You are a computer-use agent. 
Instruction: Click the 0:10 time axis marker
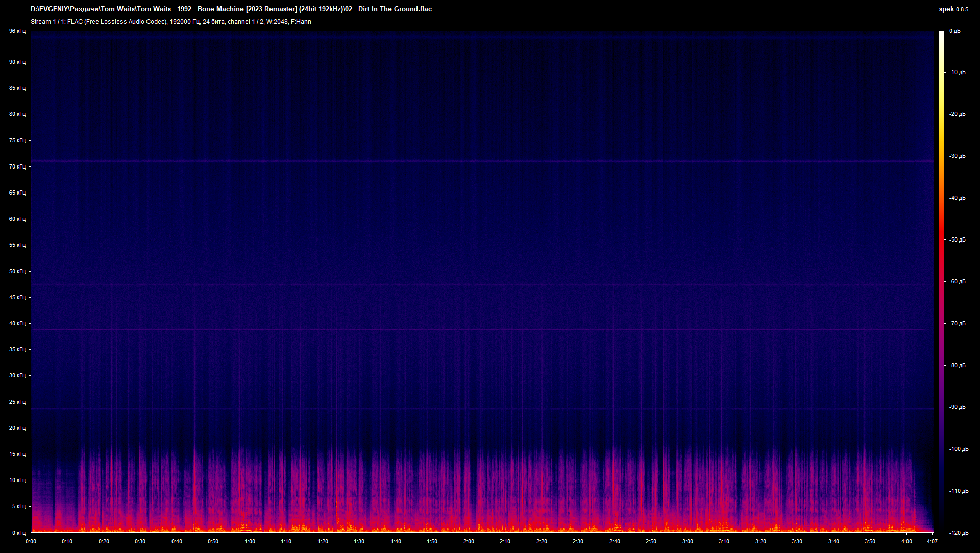click(x=67, y=541)
